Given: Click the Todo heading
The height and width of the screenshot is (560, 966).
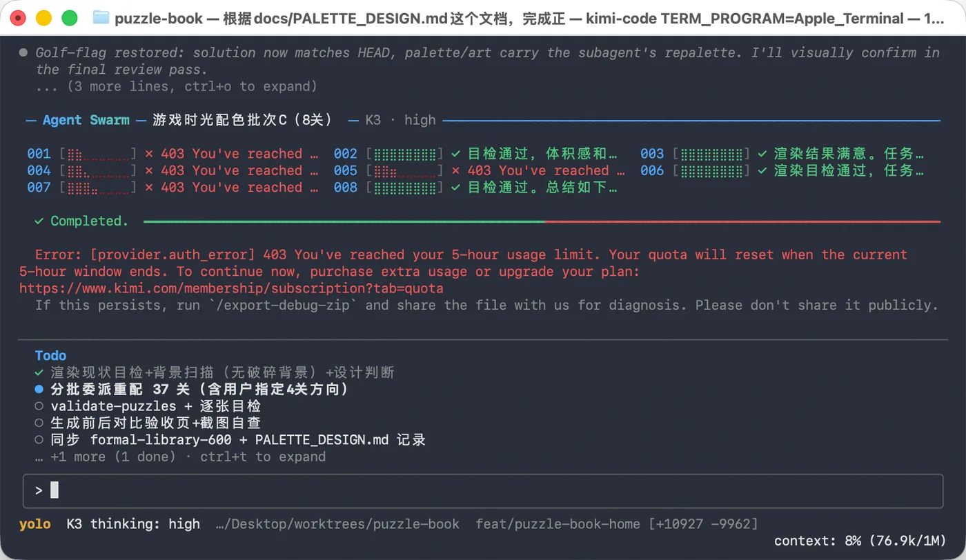Looking at the screenshot, I should pyautogui.click(x=51, y=356).
